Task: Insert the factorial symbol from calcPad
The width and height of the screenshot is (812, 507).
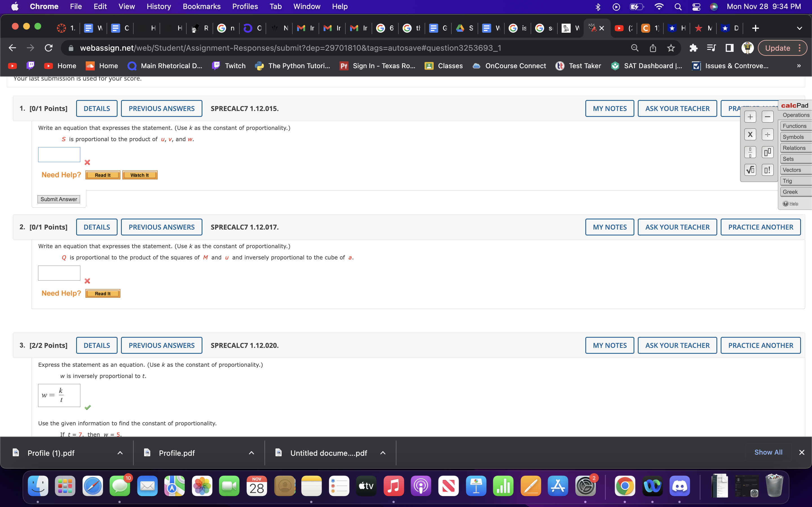Action: (768, 170)
